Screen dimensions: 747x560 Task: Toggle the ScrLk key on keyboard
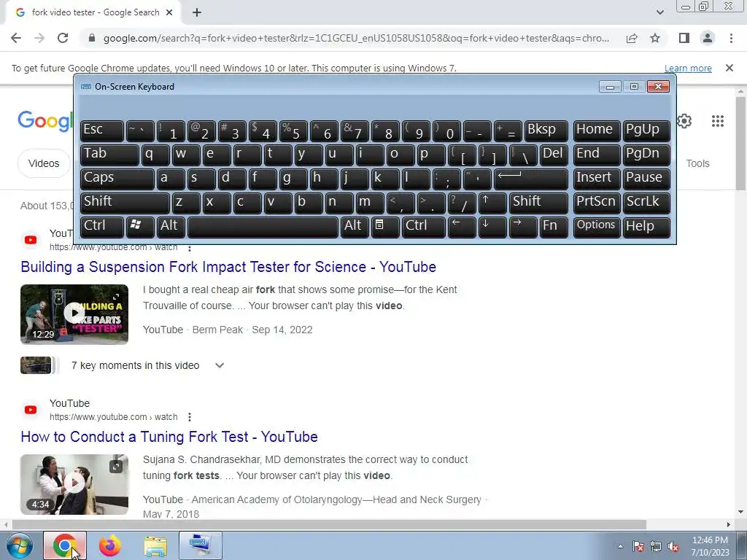pos(646,203)
